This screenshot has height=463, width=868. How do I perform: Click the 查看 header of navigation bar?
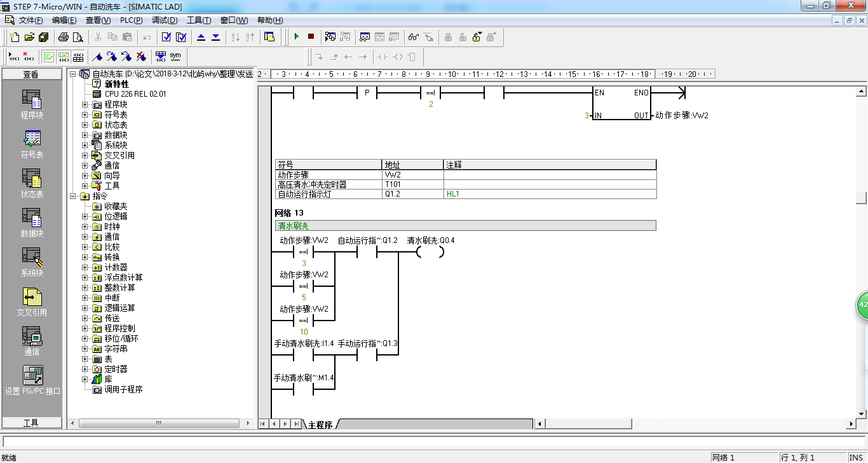tap(32, 74)
